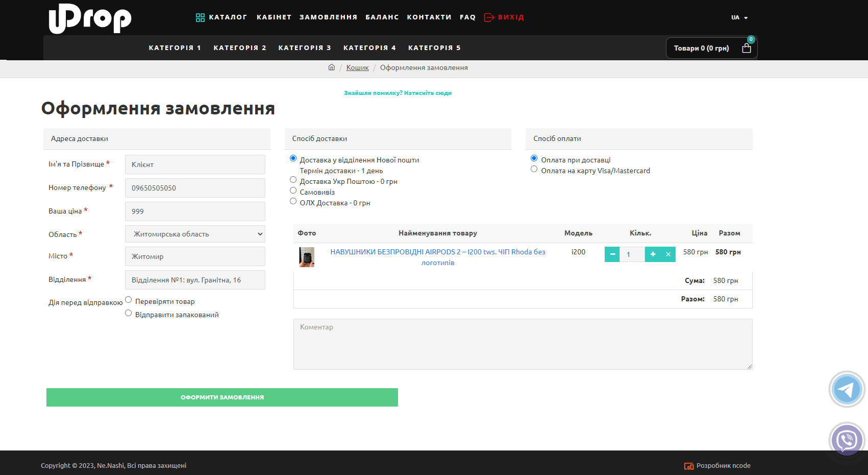Remove the AirPods item with X button
The width and height of the screenshot is (868, 475).
(x=668, y=254)
